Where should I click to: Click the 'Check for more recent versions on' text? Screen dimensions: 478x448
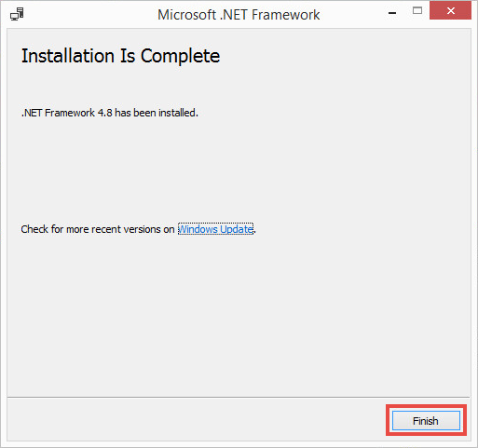pyautogui.click(x=98, y=229)
